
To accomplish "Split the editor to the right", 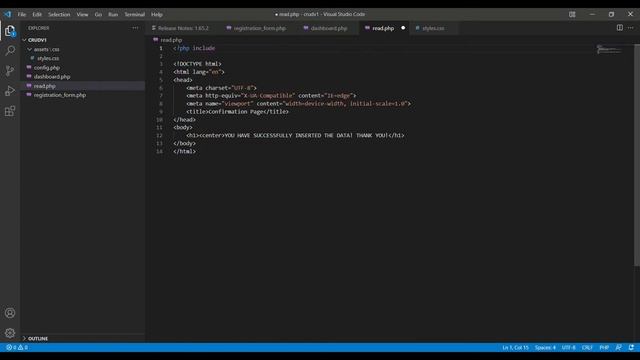I will (620, 28).
